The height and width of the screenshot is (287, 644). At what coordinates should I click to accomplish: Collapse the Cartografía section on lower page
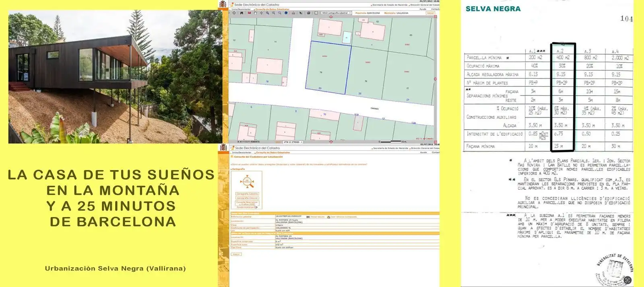point(238,169)
